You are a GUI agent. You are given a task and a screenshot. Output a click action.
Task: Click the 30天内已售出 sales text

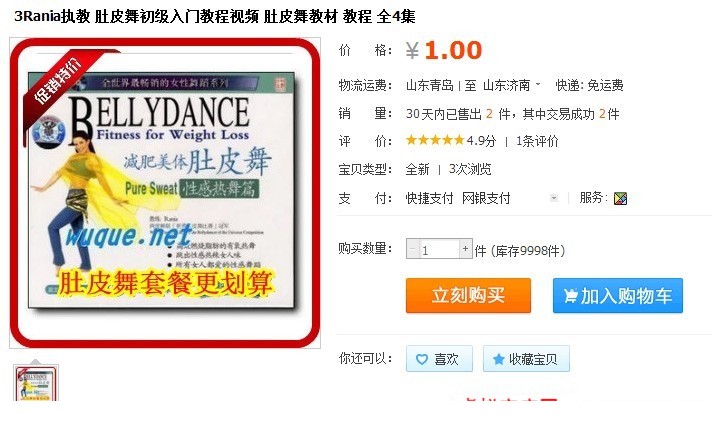[x=444, y=114]
